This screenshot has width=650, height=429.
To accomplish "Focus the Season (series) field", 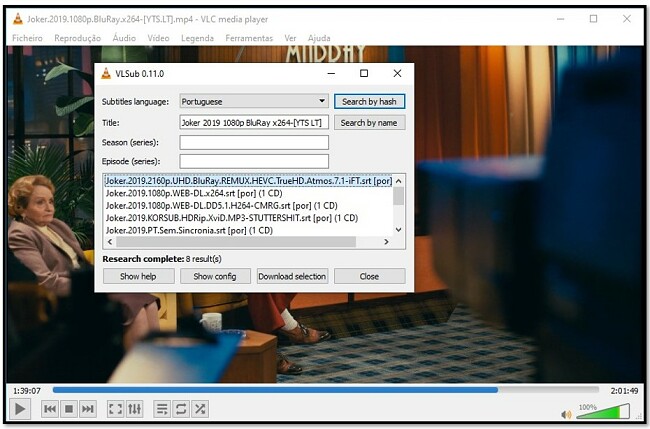I will 254,142.
